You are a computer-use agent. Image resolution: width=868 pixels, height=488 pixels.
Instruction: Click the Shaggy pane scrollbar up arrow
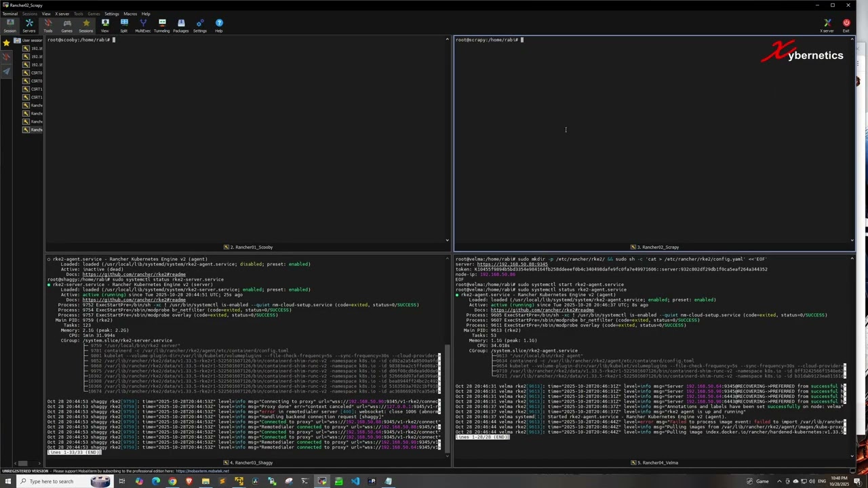coord(447,259)
